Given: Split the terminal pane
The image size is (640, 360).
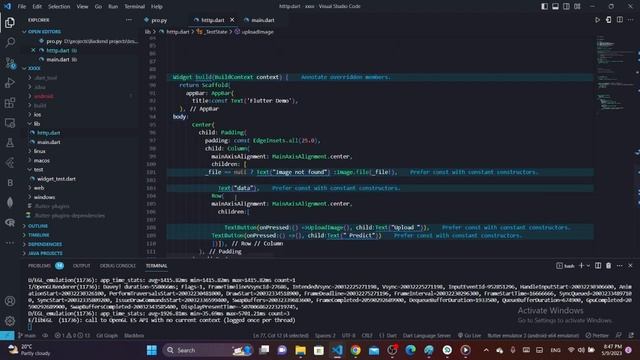Looking at the screenshot, I should tap(598, 266).
